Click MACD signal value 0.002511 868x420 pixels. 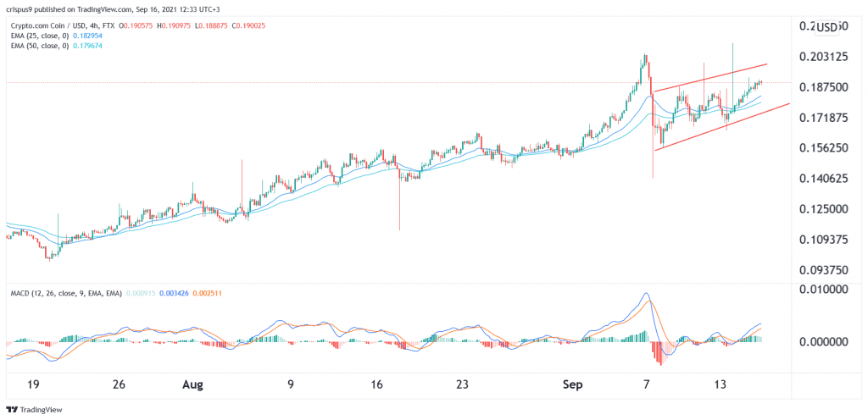(x=207, y=296)
